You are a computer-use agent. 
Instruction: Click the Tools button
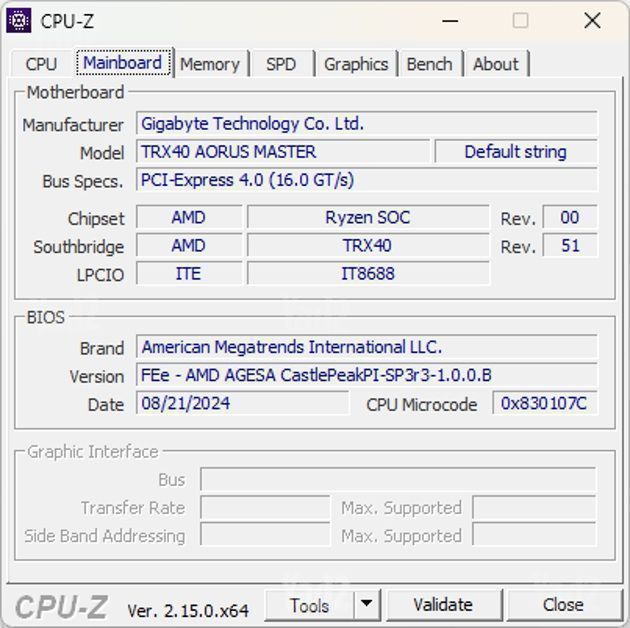point(309,605)
